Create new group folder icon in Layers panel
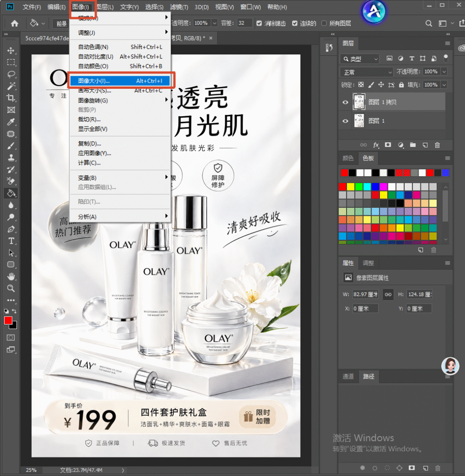Screen dimensions: 465x476 click(413, 145)
